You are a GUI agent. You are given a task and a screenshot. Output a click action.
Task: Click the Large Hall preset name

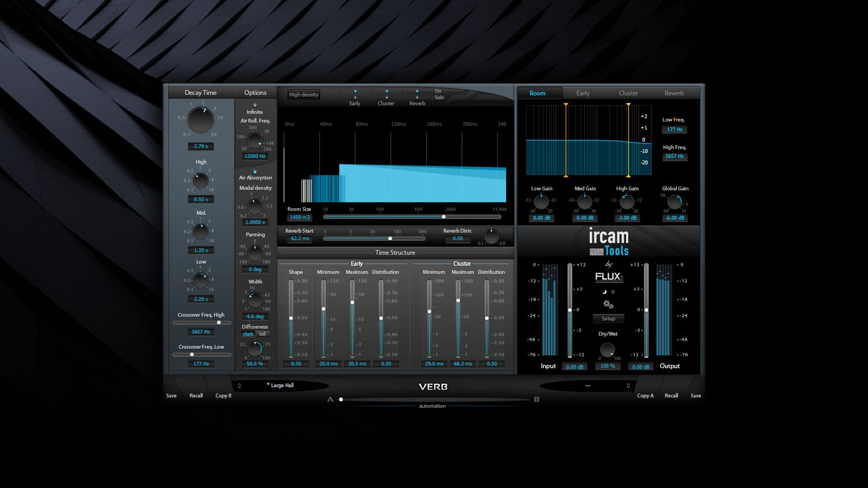pyautogui.click(x=280, y=385)
